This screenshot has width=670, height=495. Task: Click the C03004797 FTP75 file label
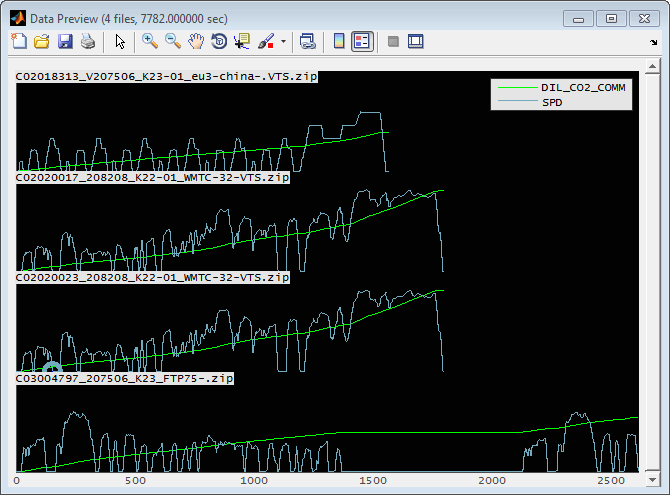124,378
